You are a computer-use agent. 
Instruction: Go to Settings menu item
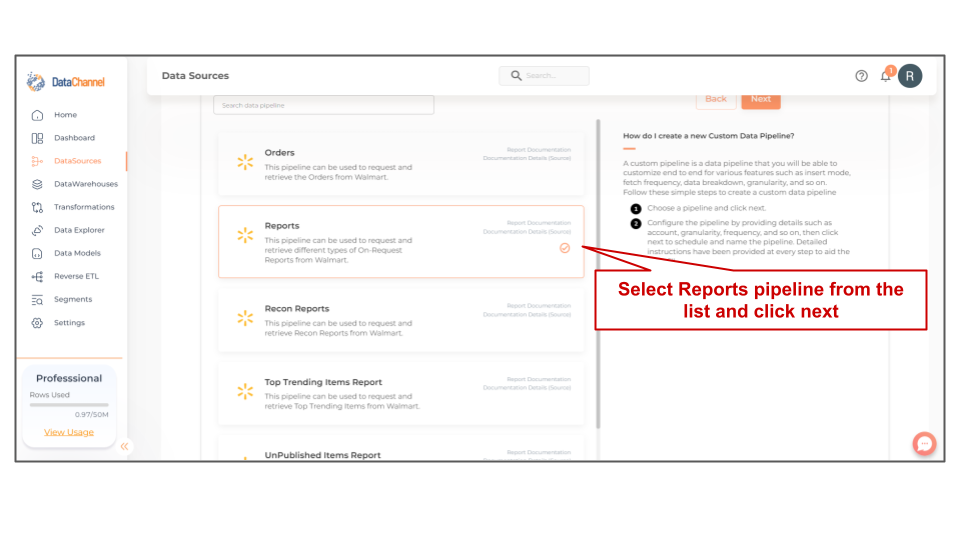click(x=69, y=323)
